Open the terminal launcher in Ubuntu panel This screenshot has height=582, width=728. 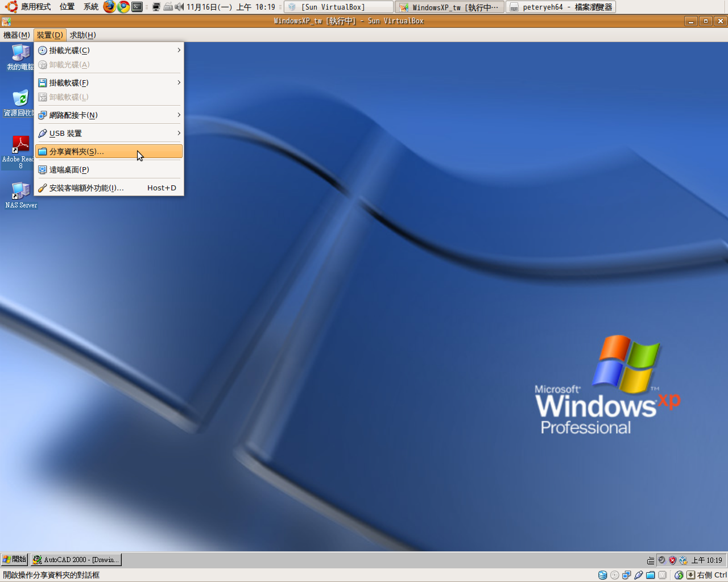tap(137, 7)
